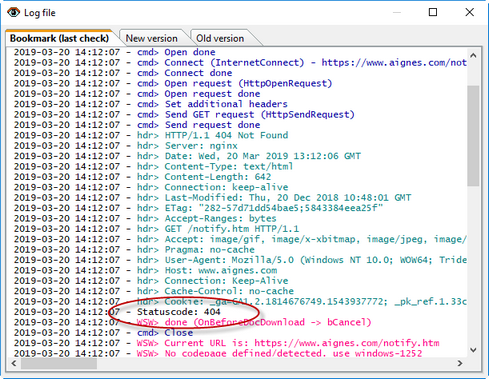
Task: Select the 'Connect done' log line
Action: tap(123, 73)
